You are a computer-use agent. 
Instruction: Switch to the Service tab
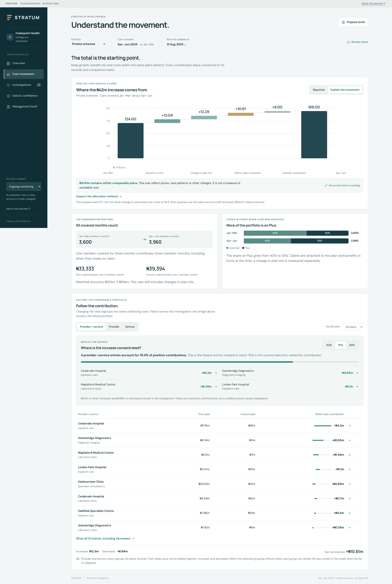pos(130,327)
